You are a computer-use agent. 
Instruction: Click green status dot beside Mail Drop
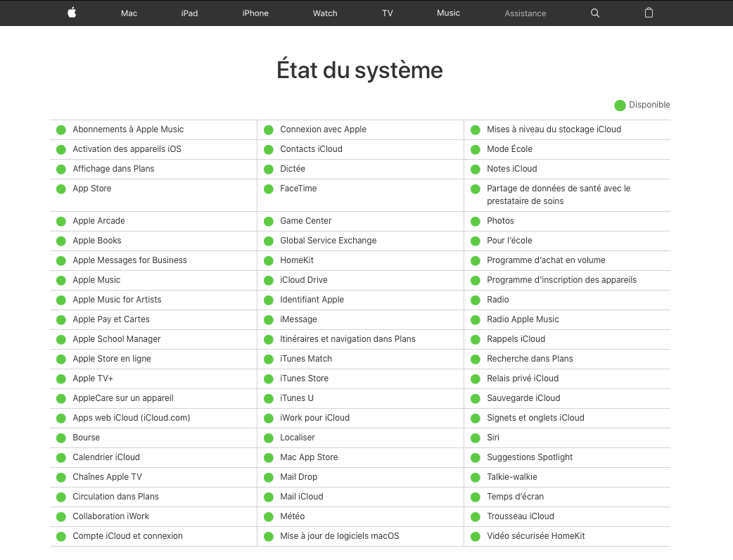[x=268, y=477]
